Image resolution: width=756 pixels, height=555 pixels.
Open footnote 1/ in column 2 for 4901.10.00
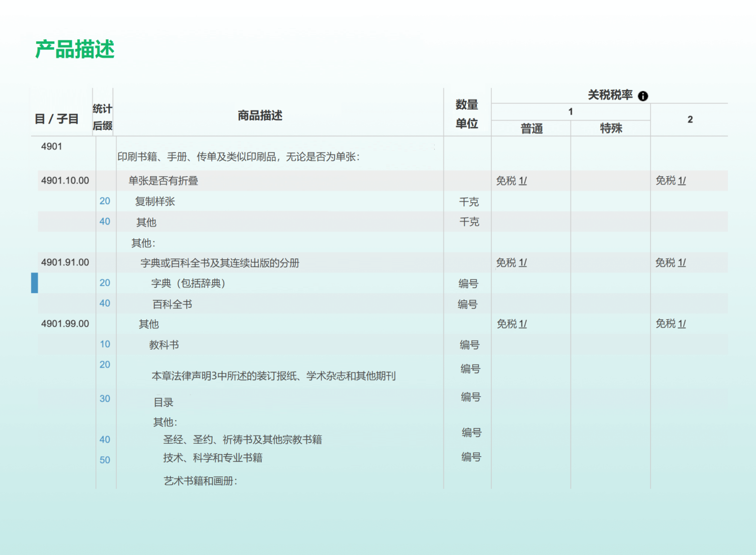(x=682, y=181)
